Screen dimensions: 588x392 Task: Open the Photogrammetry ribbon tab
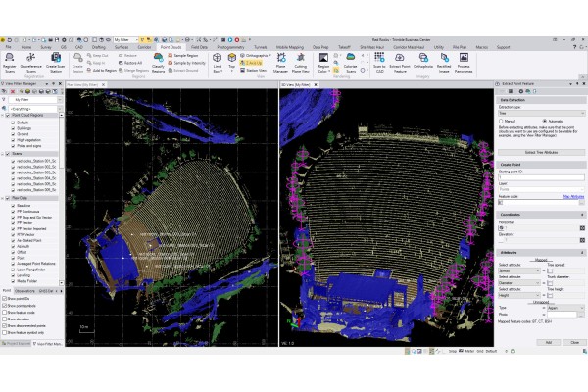click(232, 46)
